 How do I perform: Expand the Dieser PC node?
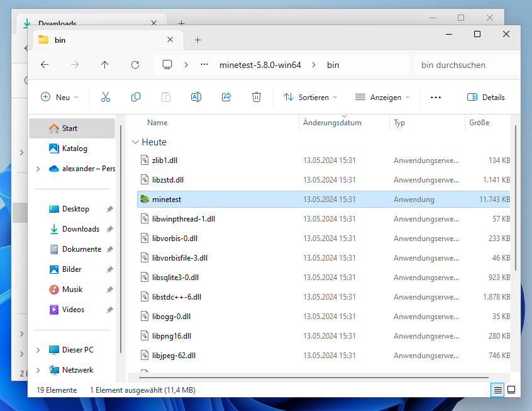tap(38, 350)
